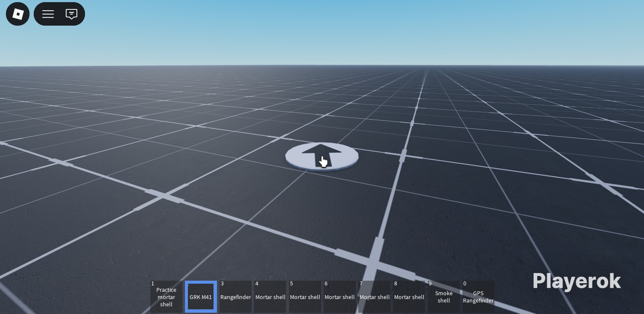
Task: Select the highlighted GRK M41 slot
Action: point(201,297)
